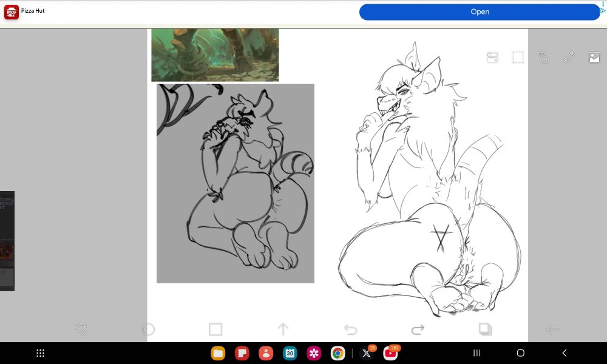Open the apps grid in taskbar
The image size is (607, 364).
tap(40, 353)
